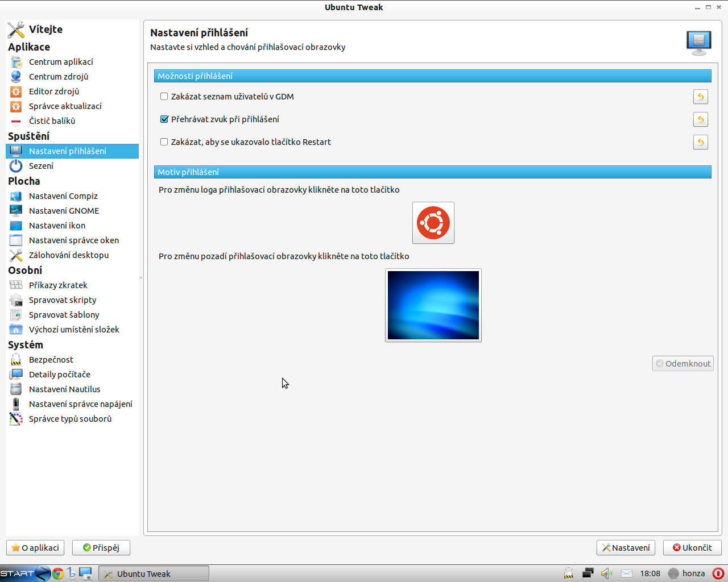Reset Zakázat tlačítko Restart option
Viewport: 728px width, 582px height.
pos(701,142)
